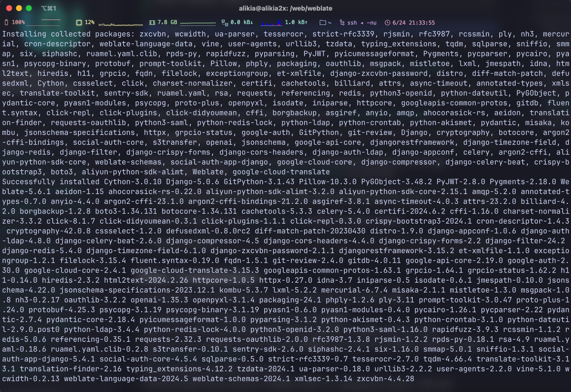Click the network traffic histogram
Image resolution: width=571 pixels, height=392 pixels.
[272, 23]
